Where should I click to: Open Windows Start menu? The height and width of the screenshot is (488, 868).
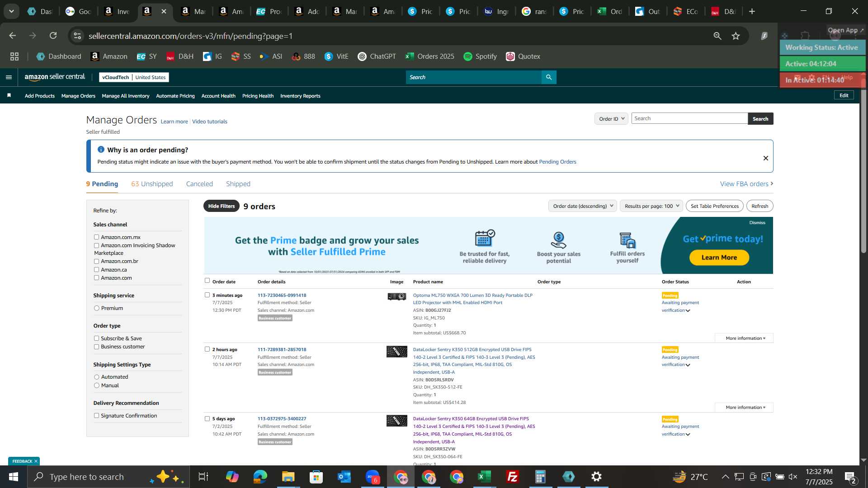point(14,477)
